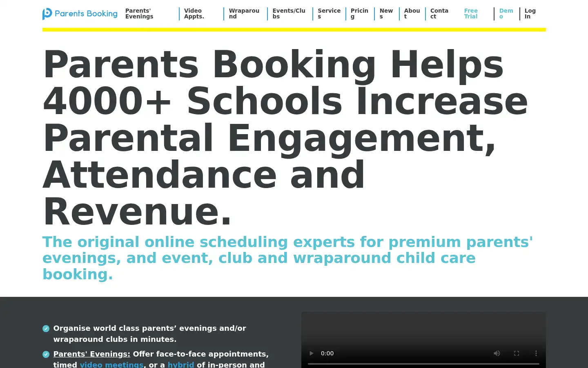
Task: Open the Contact page
Action: pos(439,13)
